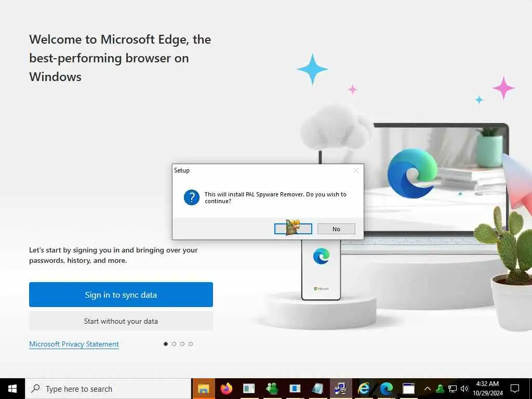Select the fourth page indicator dot

tap(191, 344)
